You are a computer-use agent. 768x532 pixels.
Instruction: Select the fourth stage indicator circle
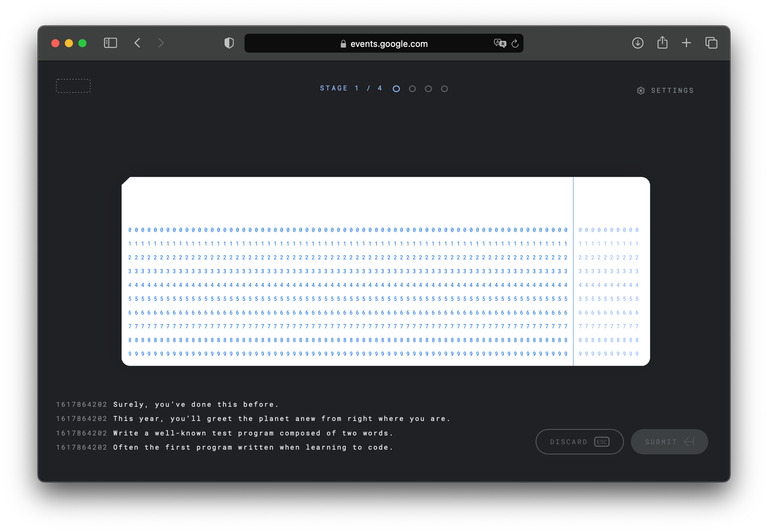(444, 89)
